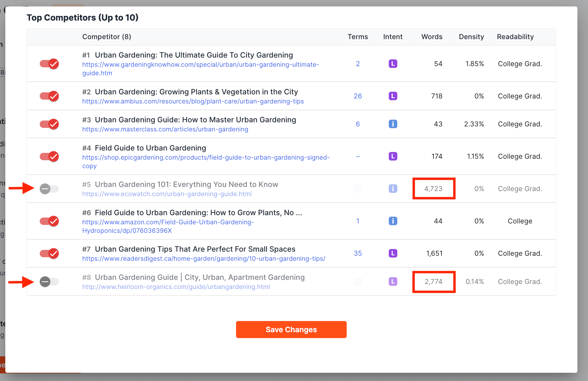Select title 'Urban Gardening 101: Everything You Need to Know'

(x=187, y=185)
